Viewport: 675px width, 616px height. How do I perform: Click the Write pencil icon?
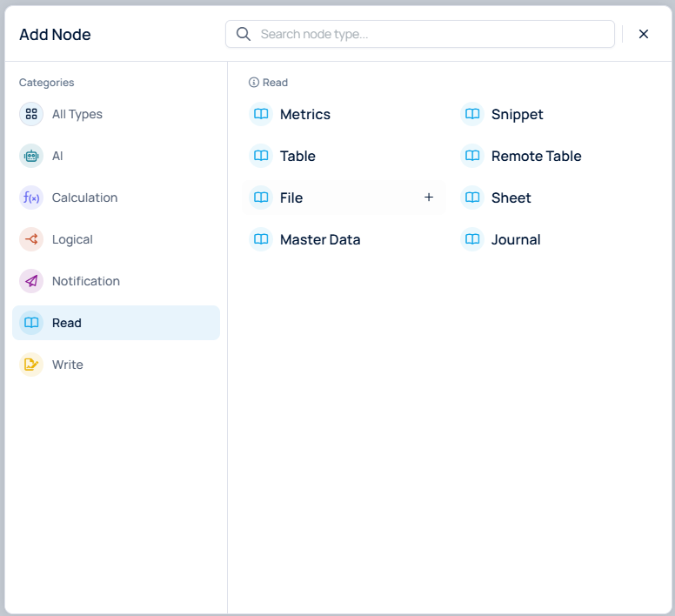click(31, 365)
